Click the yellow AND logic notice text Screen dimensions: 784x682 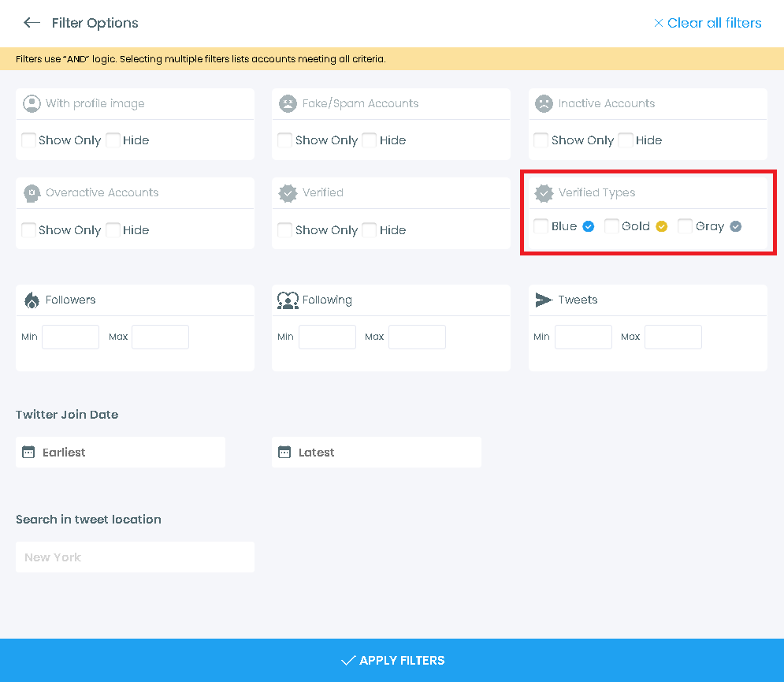tap(200, 59)
